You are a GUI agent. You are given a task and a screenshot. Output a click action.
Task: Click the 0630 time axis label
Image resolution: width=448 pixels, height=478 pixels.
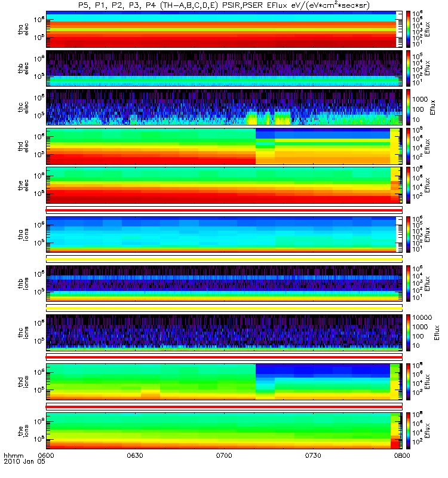135,455
